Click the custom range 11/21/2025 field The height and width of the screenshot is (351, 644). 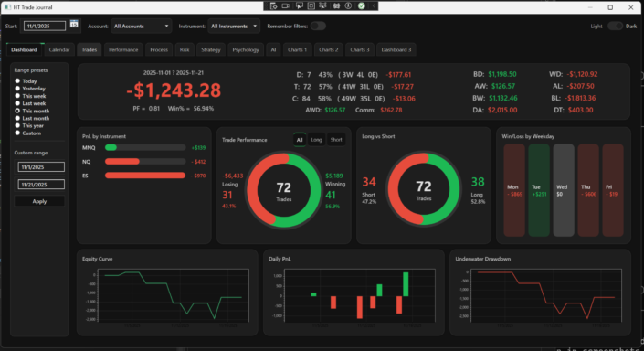coord(41,185)
